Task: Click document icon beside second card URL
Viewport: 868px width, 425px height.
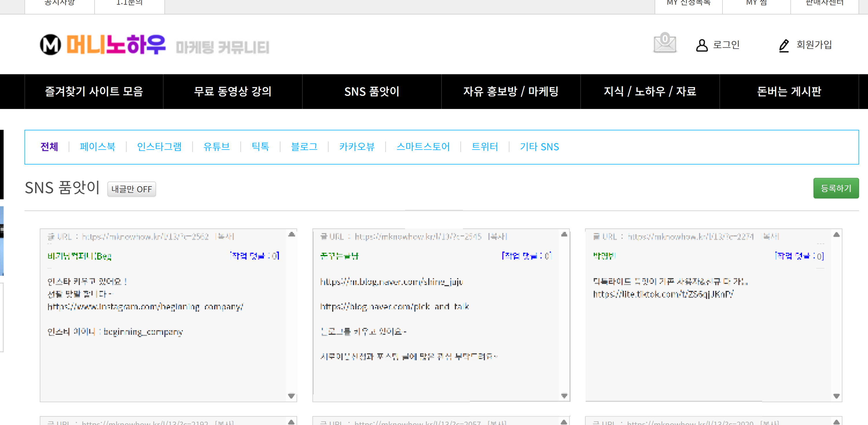Action: pyautogui.click(x=323, y=237)
